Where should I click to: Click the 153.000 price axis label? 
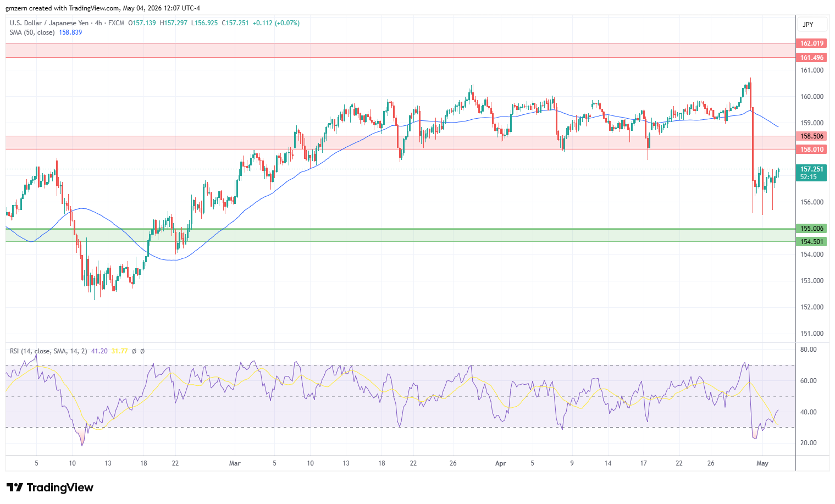pyautogui.click(x=811, y=281)
